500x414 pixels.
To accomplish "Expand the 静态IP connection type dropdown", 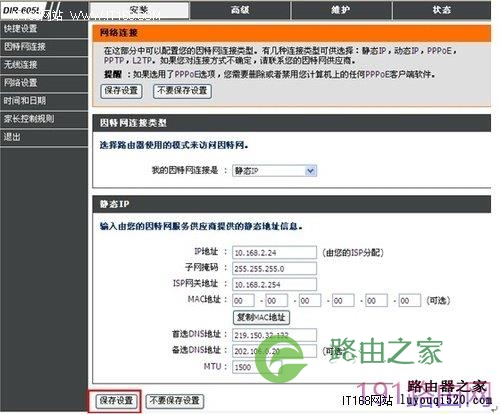I will [x=274, y=171].
